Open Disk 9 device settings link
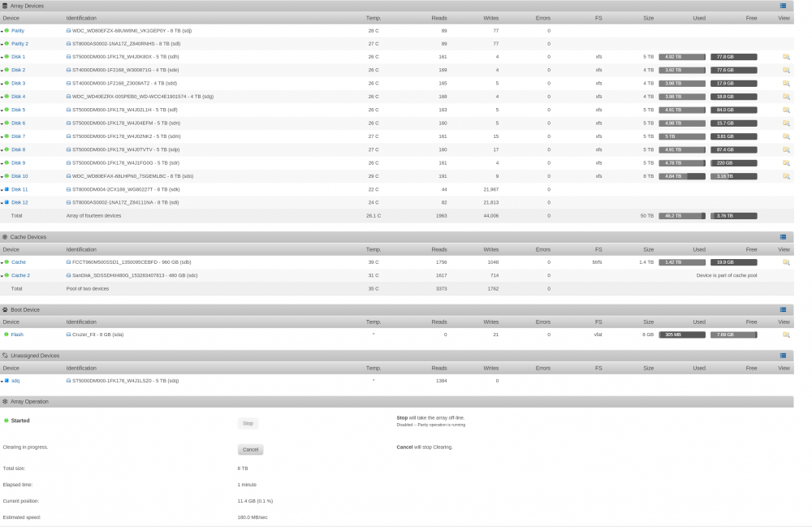The image size is (812, 527). pos(18,163)
